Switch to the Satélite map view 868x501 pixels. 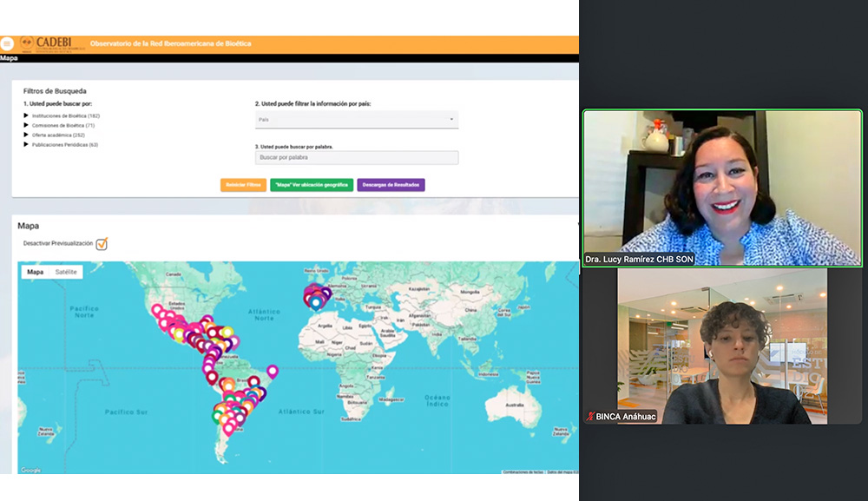pyautogui.click(x=66, y=272)
